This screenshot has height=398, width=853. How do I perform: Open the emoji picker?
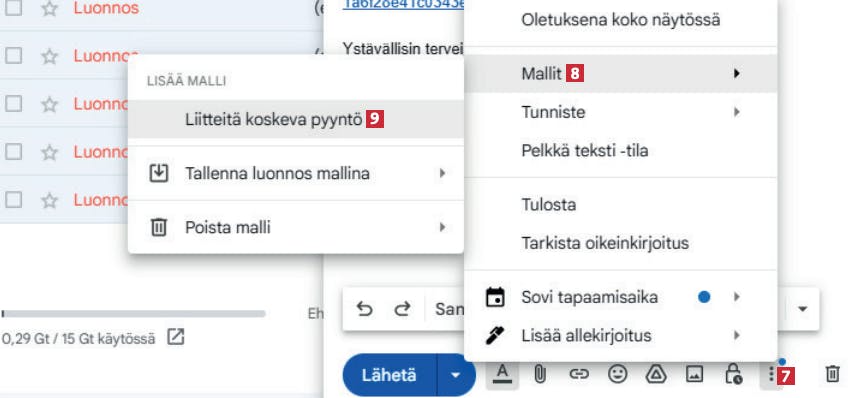[x=617, y=374]
